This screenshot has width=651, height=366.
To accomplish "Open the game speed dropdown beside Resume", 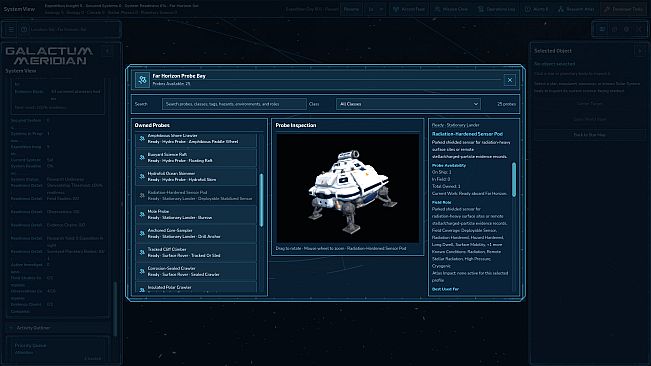I will click(375, 9).
